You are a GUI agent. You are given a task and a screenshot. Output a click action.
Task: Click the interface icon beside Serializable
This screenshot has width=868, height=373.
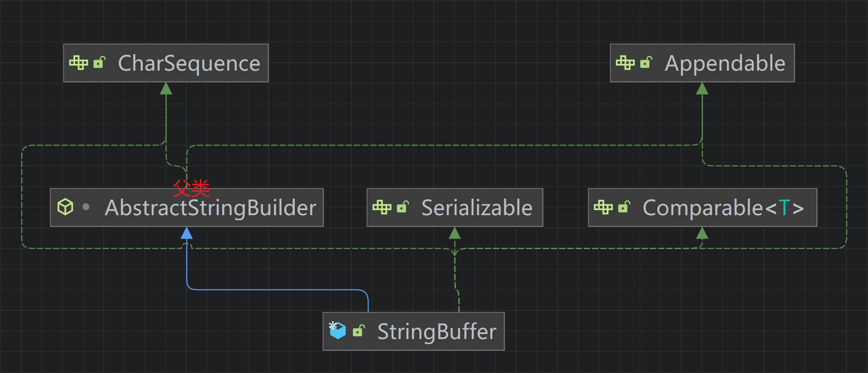point(382,207)
